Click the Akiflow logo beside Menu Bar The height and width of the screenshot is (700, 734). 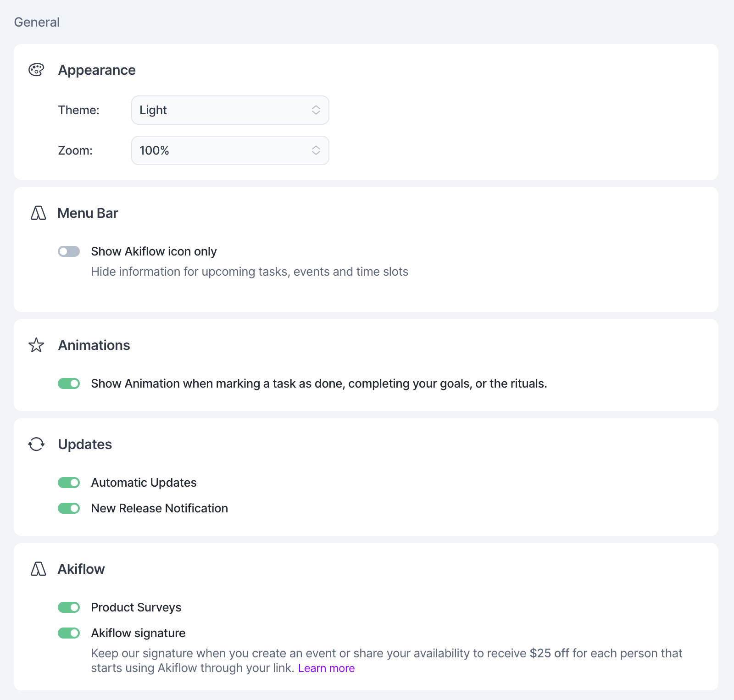point(38,213)
